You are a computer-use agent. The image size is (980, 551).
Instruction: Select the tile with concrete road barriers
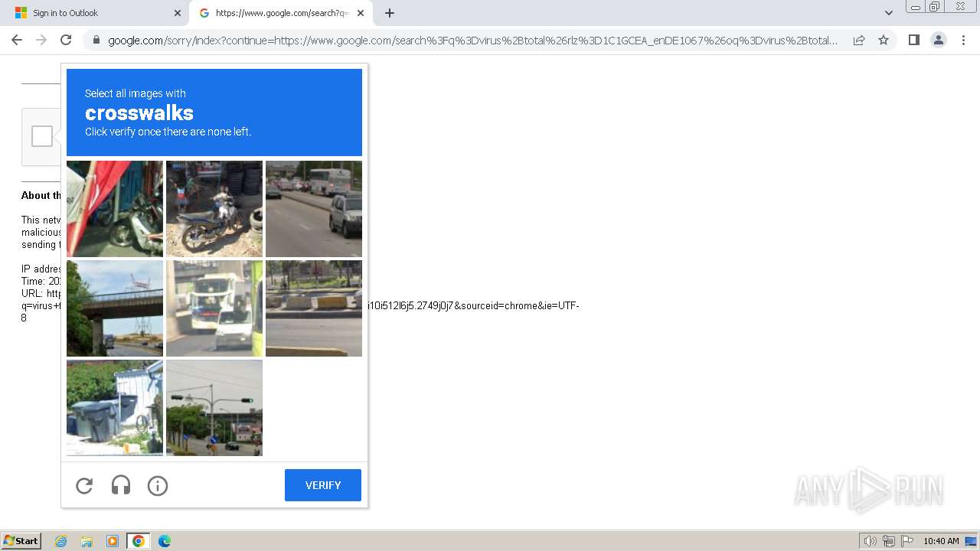[x=314, y=308]
